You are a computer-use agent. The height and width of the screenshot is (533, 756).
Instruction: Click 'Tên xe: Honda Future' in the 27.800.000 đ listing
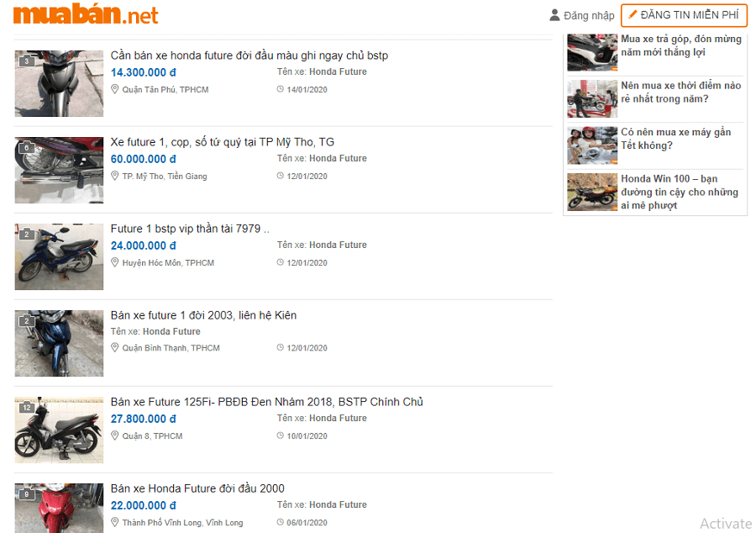point(322,418)
